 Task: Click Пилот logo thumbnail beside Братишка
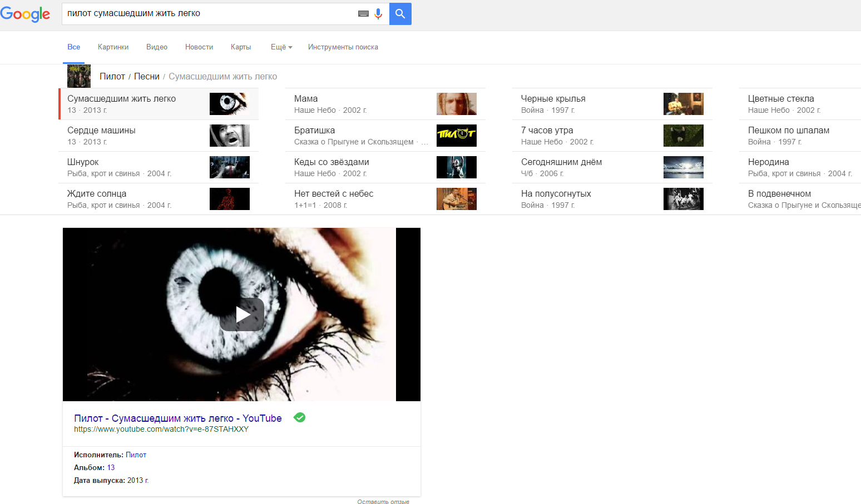coord(457,136)
